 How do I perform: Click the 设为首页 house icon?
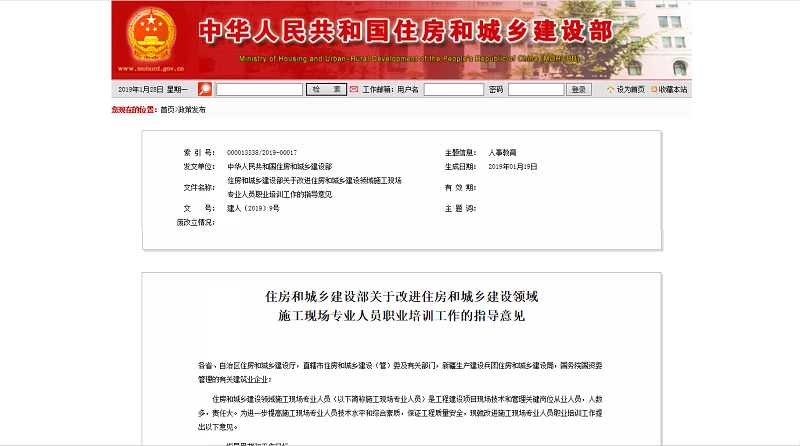[x=610, y=89]
